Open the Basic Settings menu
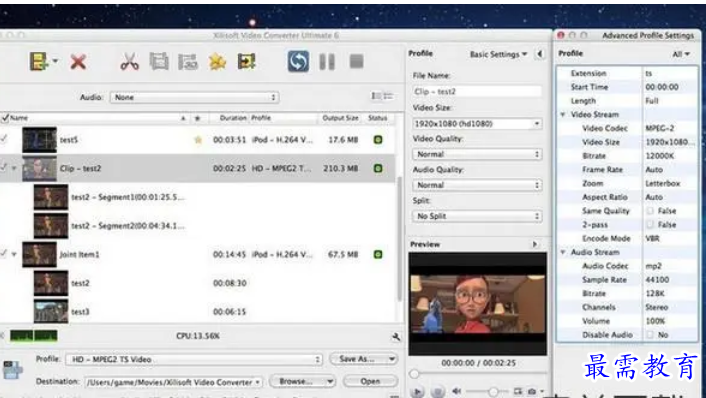Screen dimensions: 706x398 [498, 54]
